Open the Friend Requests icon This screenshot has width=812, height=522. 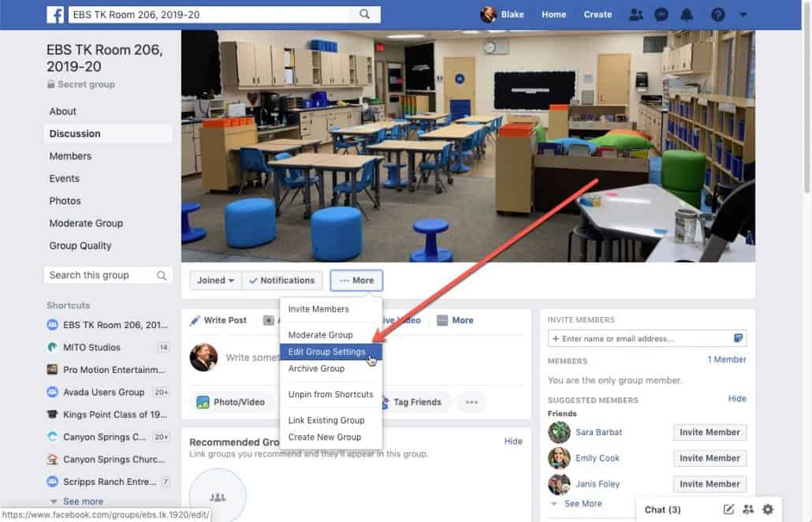pyautogui.click(x=635, y=14)
